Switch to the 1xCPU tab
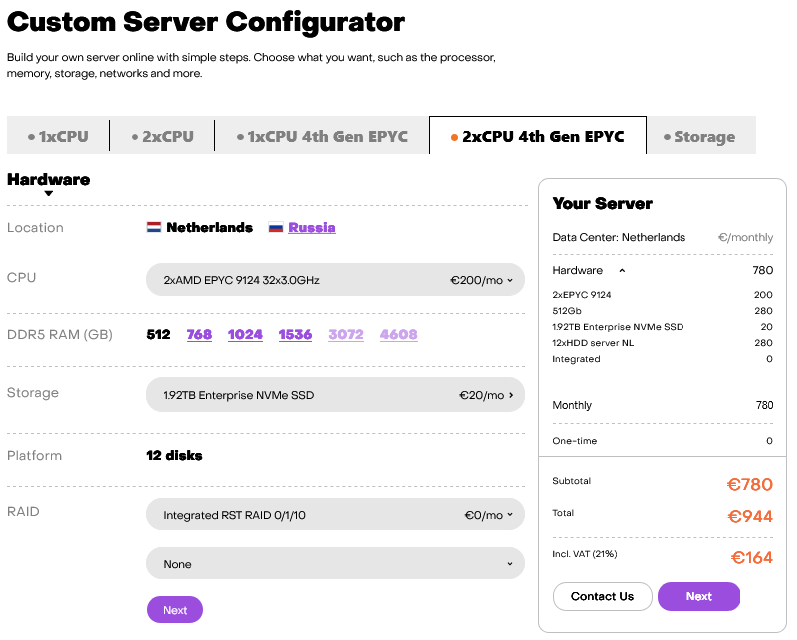Screen dimensions: 797x640 tap(58, 136)
